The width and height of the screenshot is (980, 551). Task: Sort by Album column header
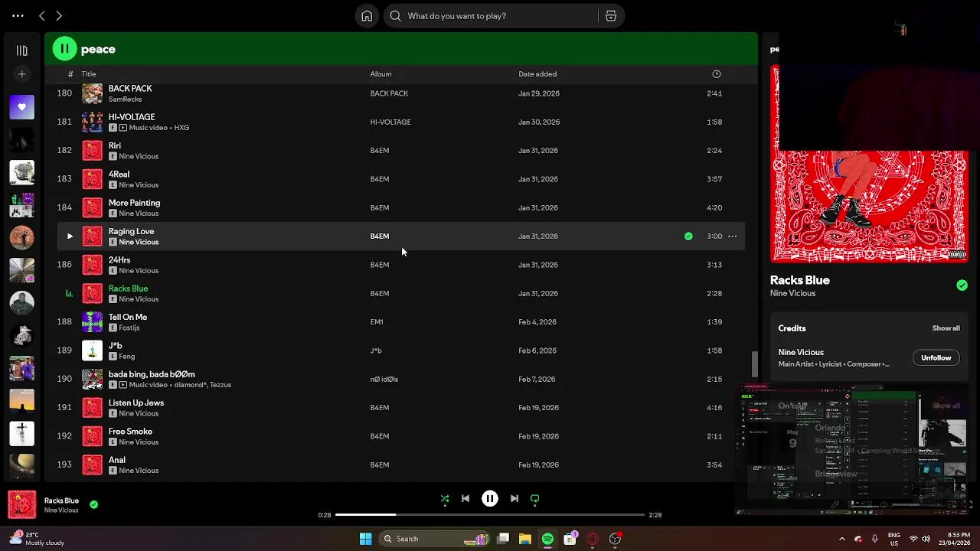click(x=381, y=74)
